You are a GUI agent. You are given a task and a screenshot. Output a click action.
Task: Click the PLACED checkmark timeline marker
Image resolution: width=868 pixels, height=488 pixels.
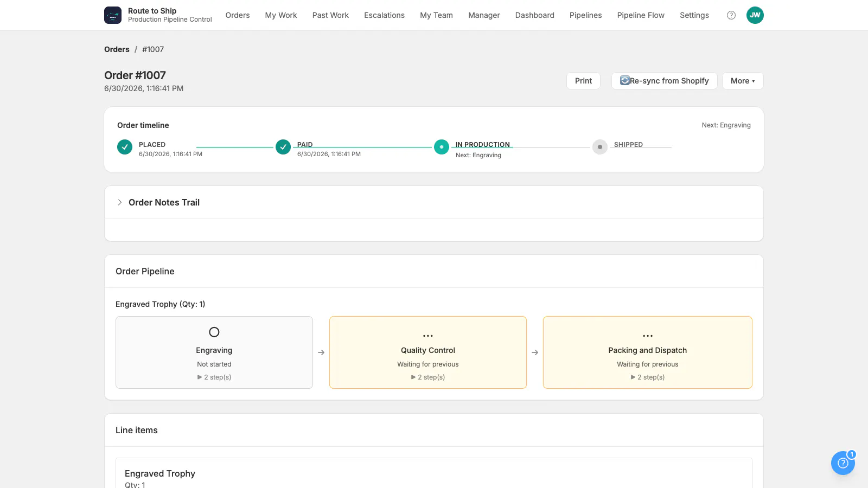[x=125, y=147]
